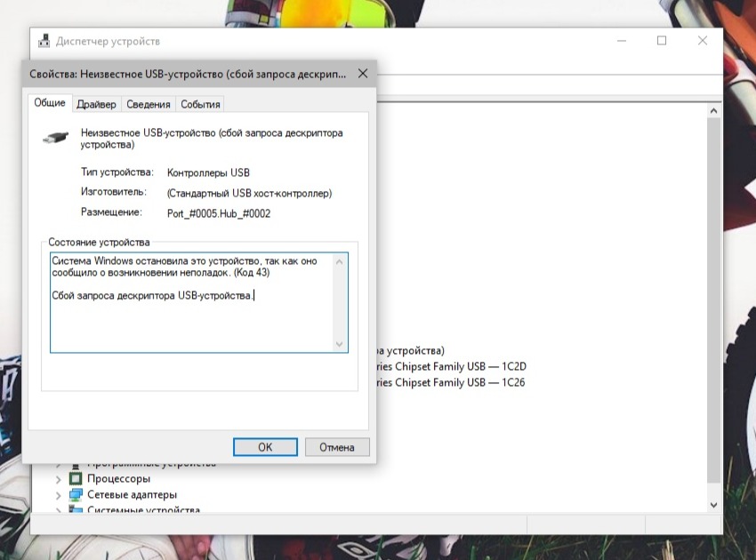756x560 pixels.
Task: Select Chipset Family USB — 1C26 entry
Action: point(451,382)
